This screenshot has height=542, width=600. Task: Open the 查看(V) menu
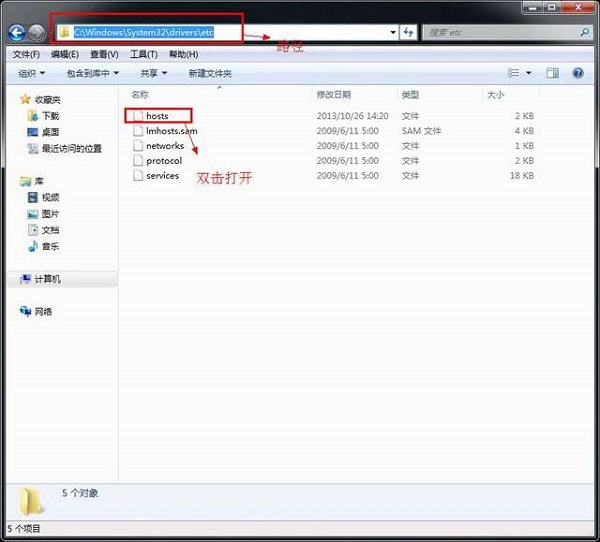click(x=104, y=54)
